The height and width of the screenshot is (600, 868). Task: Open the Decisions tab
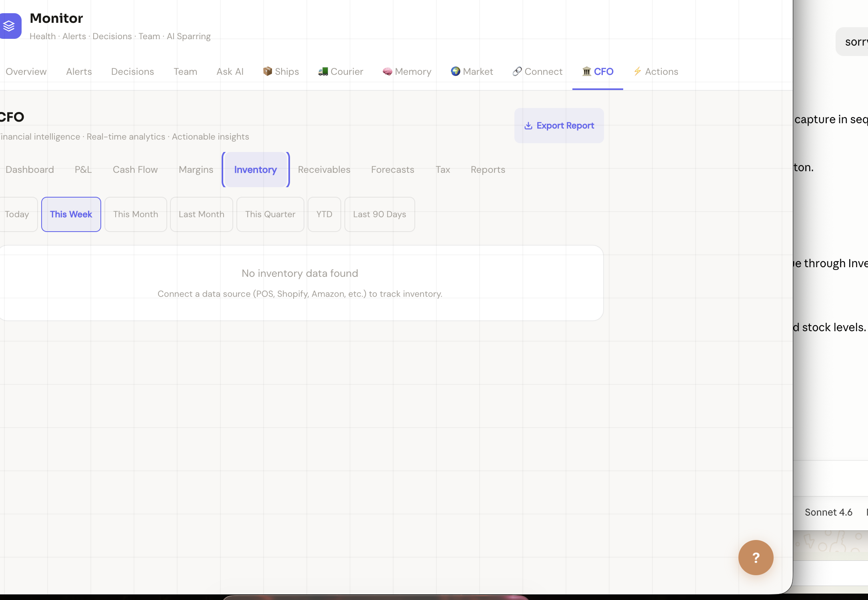pos(132,72)
